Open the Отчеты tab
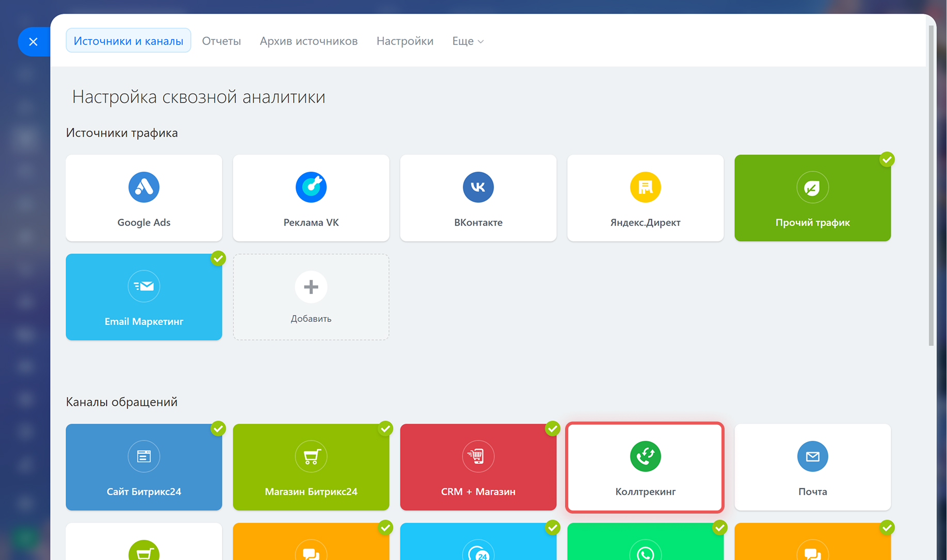 [221, 41]
